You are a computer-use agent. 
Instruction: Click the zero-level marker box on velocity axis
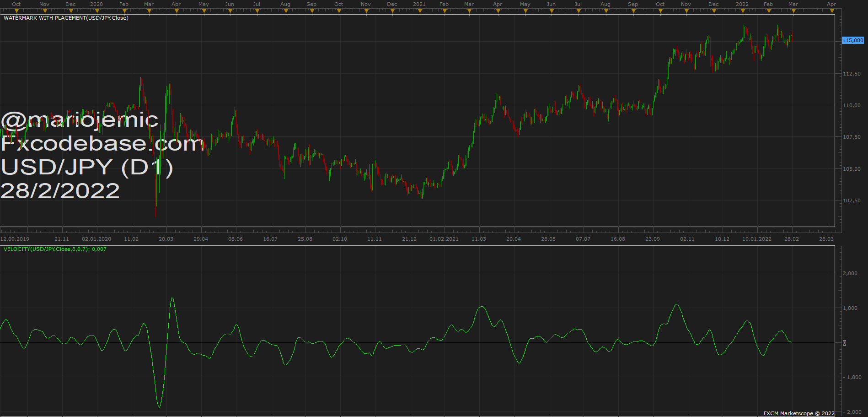pyautogui.click(x=844, y=343)
